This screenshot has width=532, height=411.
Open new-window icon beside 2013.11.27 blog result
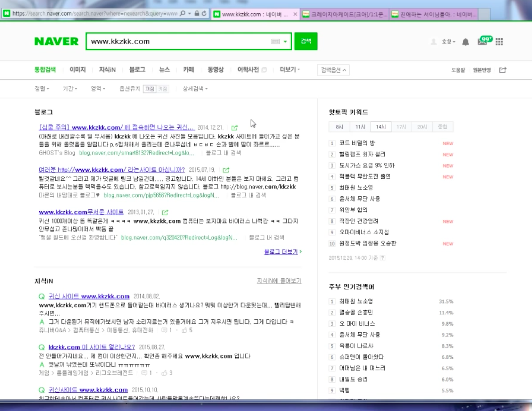click(165, 212)
